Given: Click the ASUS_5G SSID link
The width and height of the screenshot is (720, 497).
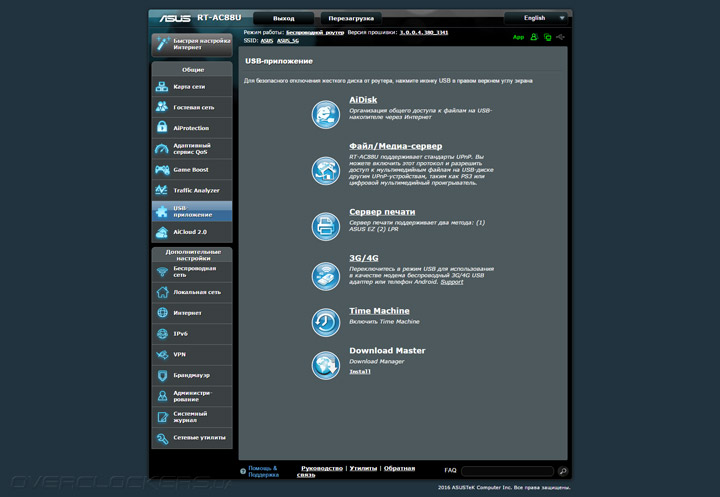Looking at the screenshot, I should pyautogui.click(x=288, y=41).
